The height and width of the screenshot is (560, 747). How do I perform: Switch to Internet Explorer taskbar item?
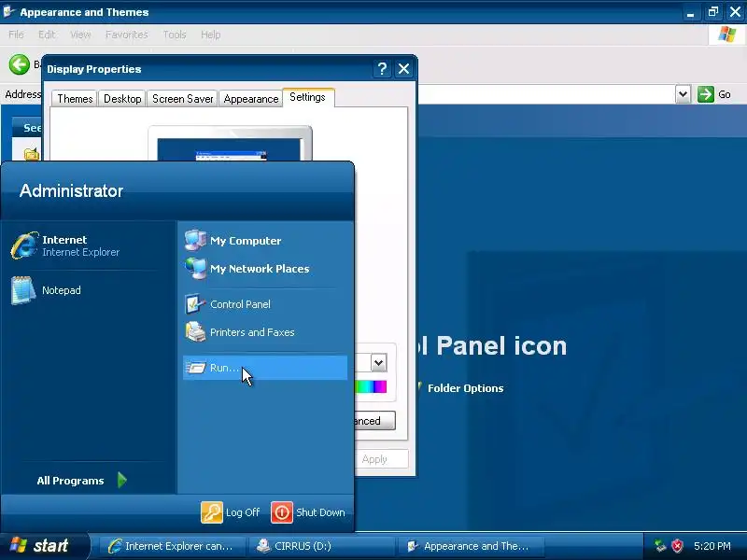(173, 546)
